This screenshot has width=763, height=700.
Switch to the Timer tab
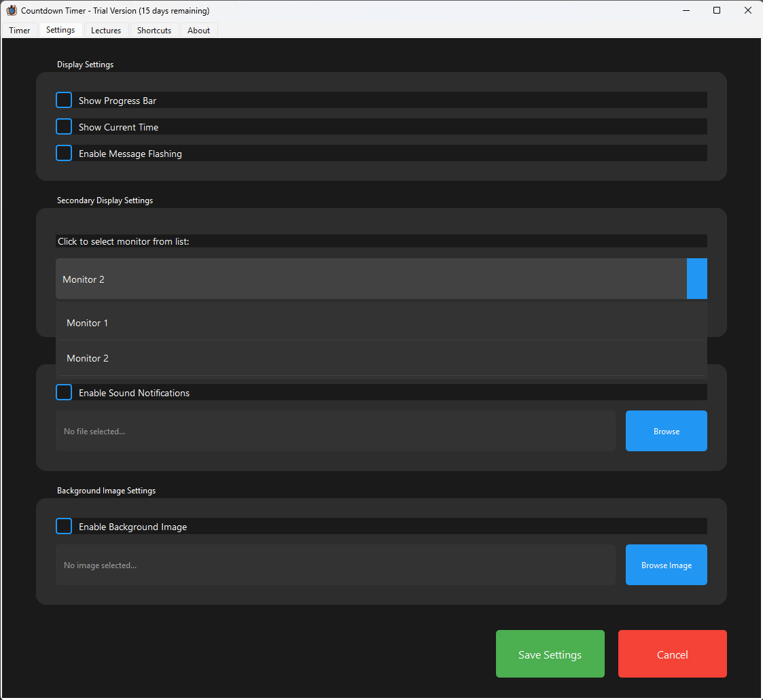click(20, 31)
